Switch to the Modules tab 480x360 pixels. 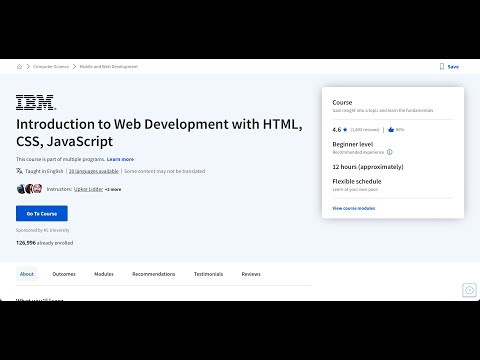pos(104,274)
